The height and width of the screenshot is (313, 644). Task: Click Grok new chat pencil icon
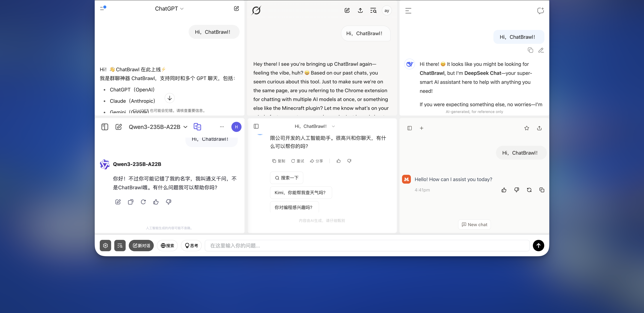coord(347,11)
